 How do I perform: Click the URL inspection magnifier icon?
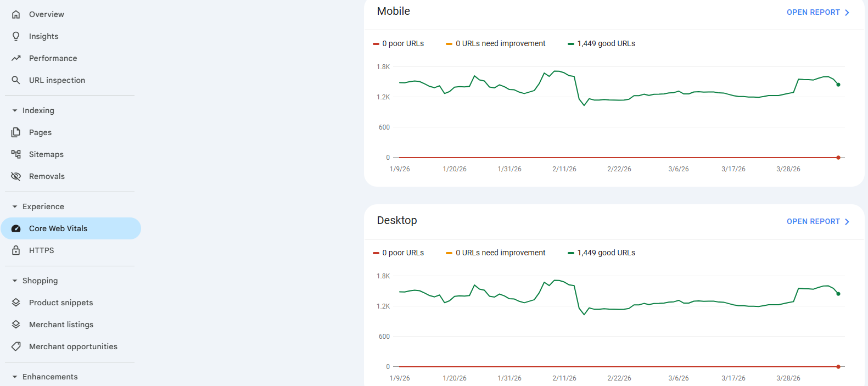(x=16, y=80)
